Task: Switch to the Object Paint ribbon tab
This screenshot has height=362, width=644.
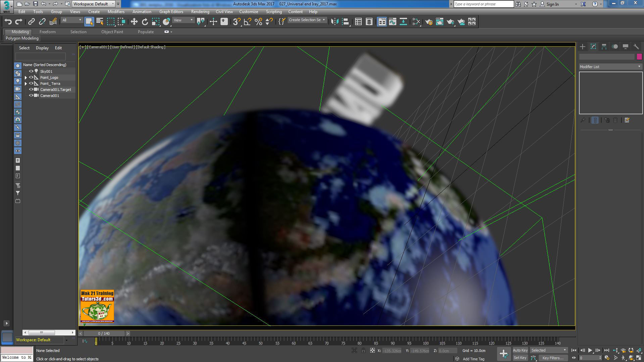Action: [112, 32]
